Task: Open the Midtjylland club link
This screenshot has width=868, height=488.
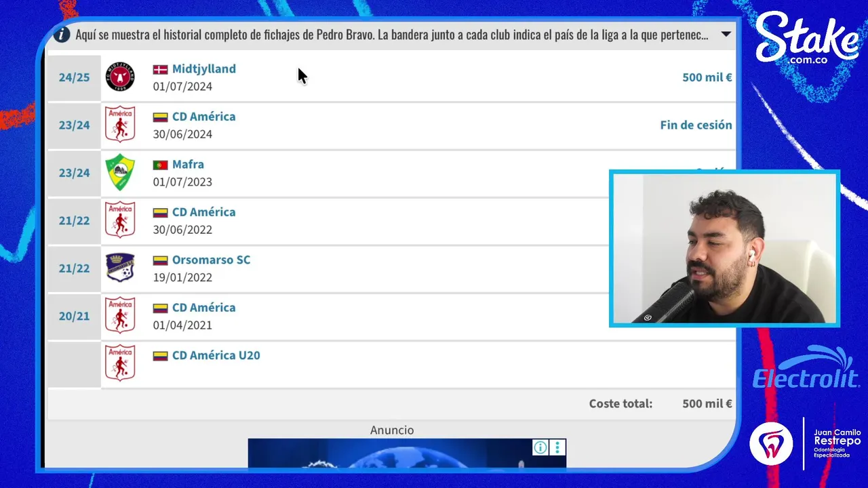Action: (x=204, y=68)
